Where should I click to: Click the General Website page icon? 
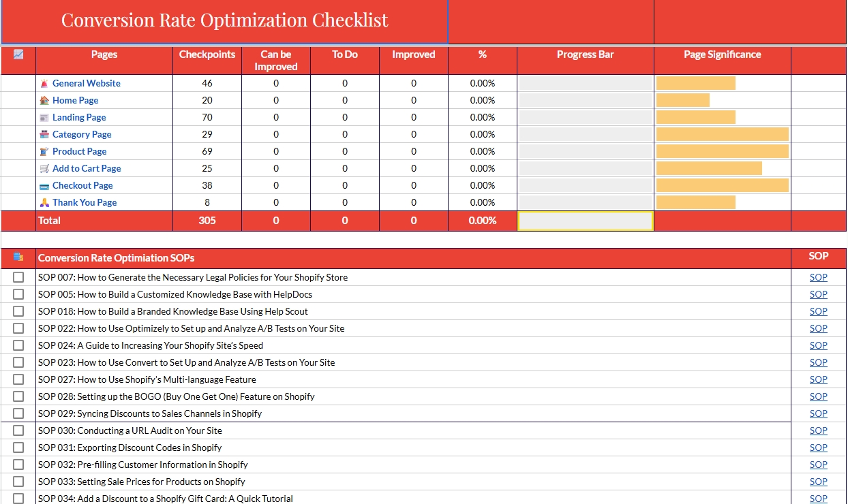(x=44, y=83)
